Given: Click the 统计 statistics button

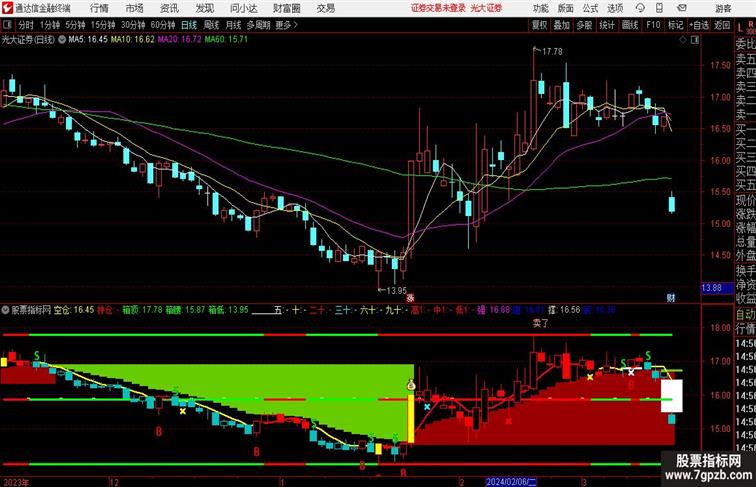Looking at the screenshot, I should (607, 25).
